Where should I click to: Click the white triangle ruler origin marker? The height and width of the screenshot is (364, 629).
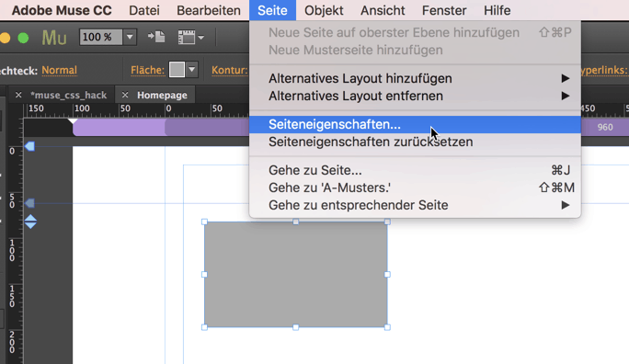coord(73,120)
